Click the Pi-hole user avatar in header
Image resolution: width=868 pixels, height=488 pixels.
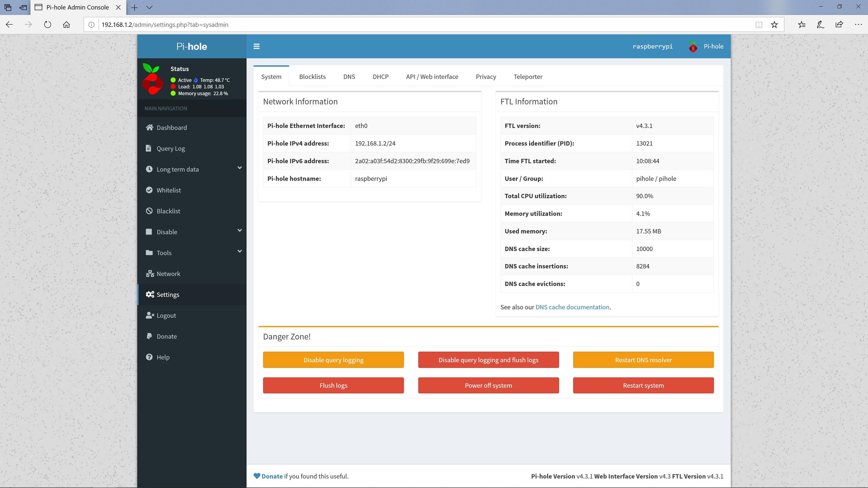693,46
